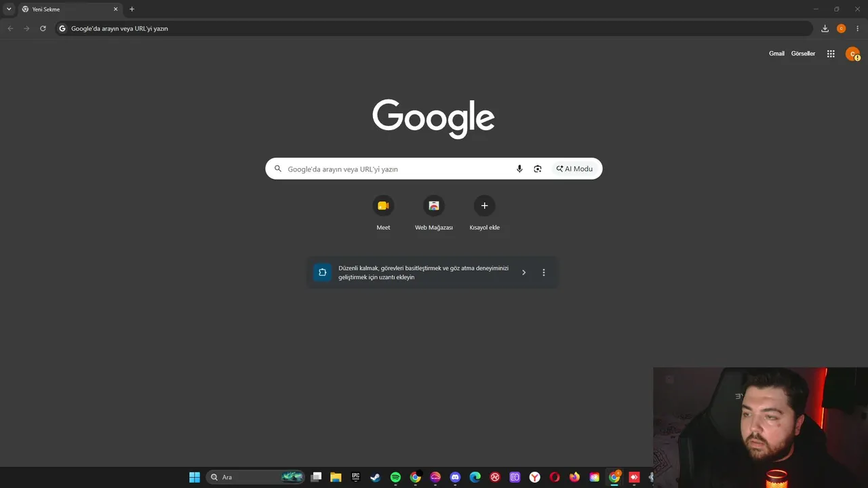Open File Explorer from the taskbar
Viewport: 868px width, 488px height.
336,477
